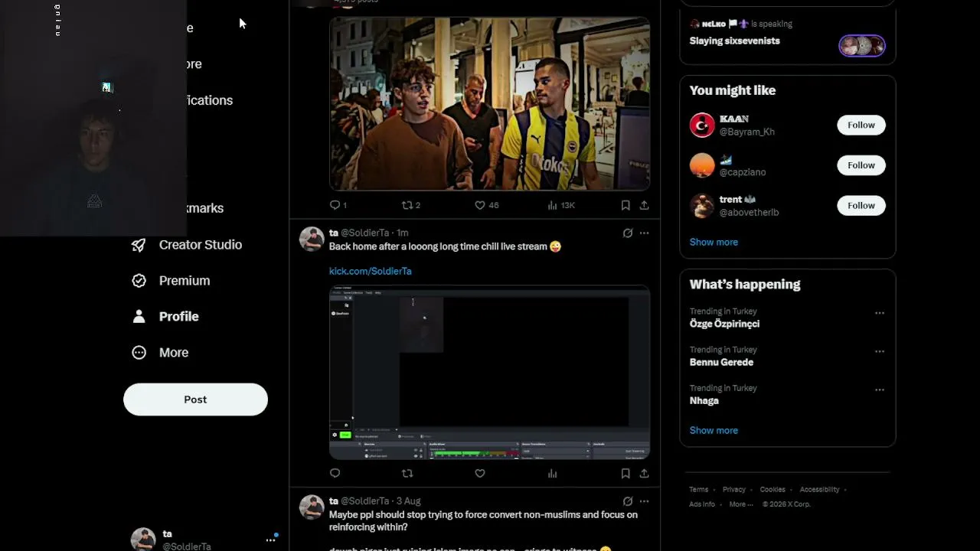Open Creator Studio from the sidebar

click(187, 245)
